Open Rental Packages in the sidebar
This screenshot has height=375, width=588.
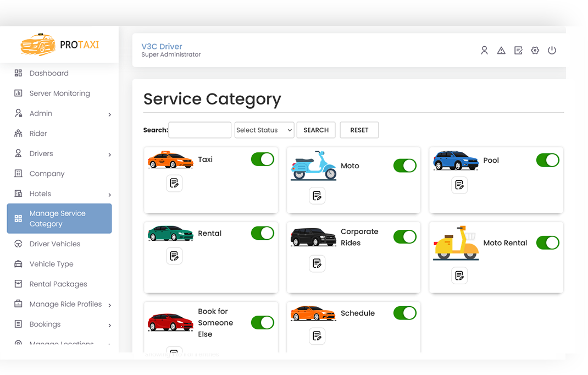click(x=59, y=284)
